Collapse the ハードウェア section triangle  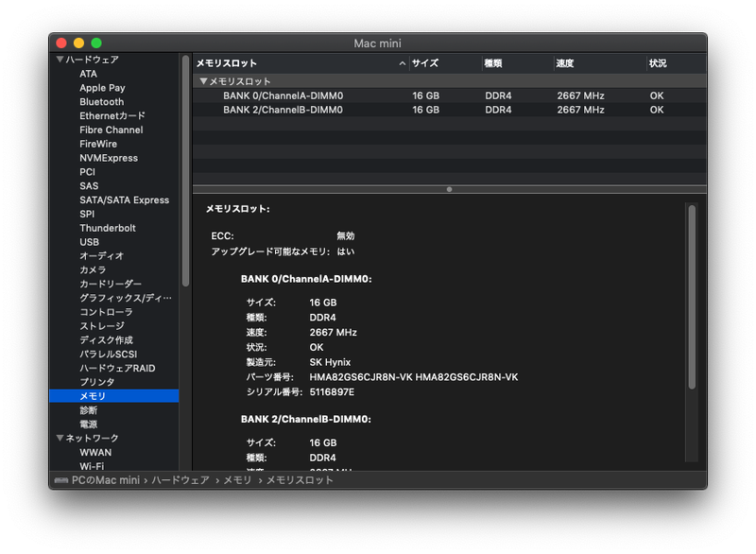[x=60, y=60]
